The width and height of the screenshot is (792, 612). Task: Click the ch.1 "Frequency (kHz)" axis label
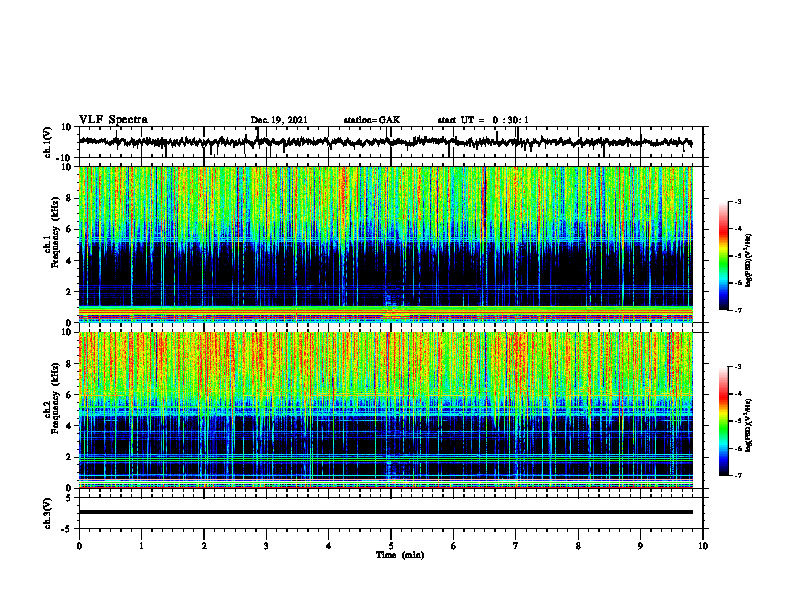point(55,233)
